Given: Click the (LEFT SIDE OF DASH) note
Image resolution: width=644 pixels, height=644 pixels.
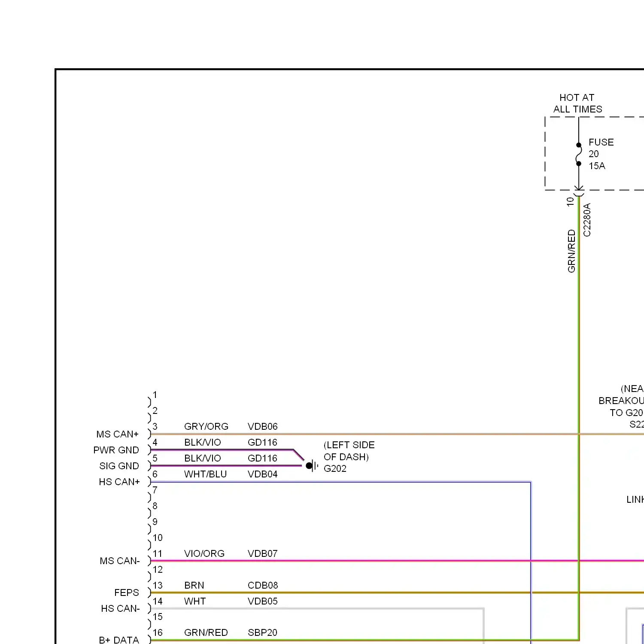Looking at the screenshot, I should (x=349, y=451).
